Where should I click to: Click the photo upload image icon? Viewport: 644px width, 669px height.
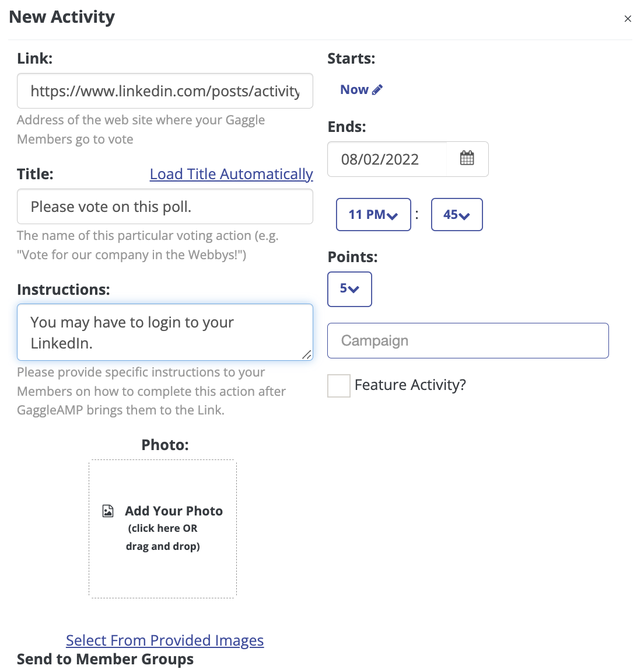pos(108,511)
